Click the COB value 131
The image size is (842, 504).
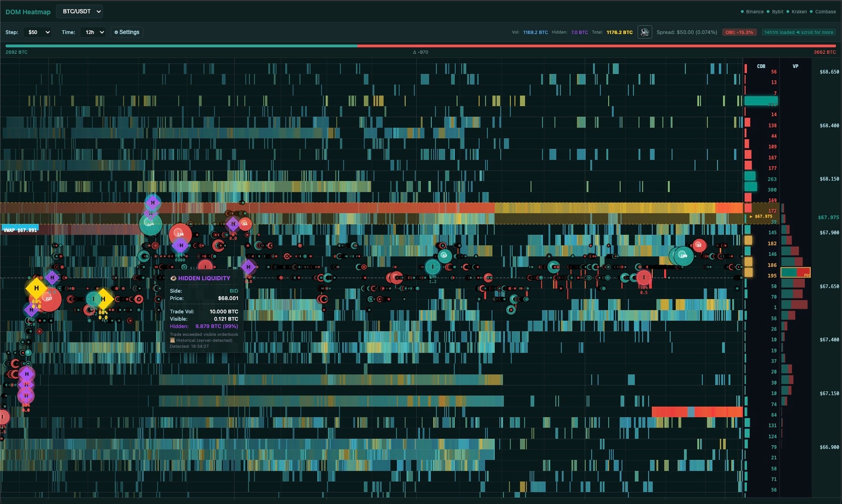pyautogui.click(x=773, y=425)
